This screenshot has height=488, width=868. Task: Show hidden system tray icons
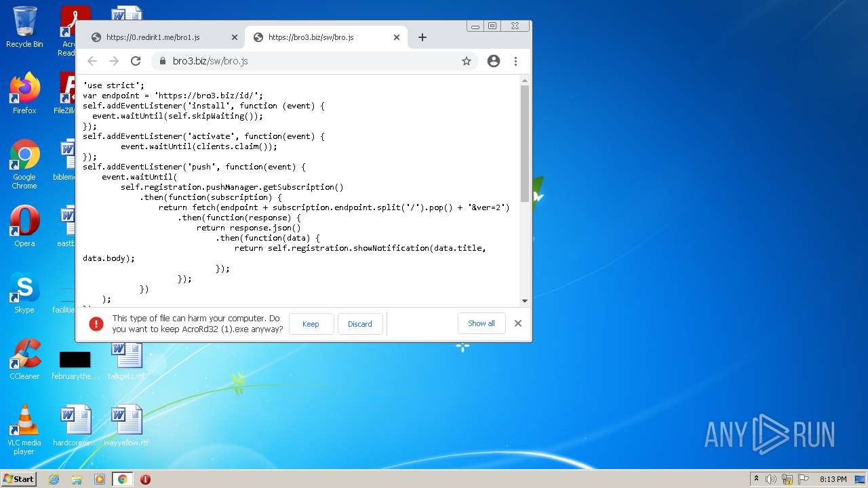point(757,479)
